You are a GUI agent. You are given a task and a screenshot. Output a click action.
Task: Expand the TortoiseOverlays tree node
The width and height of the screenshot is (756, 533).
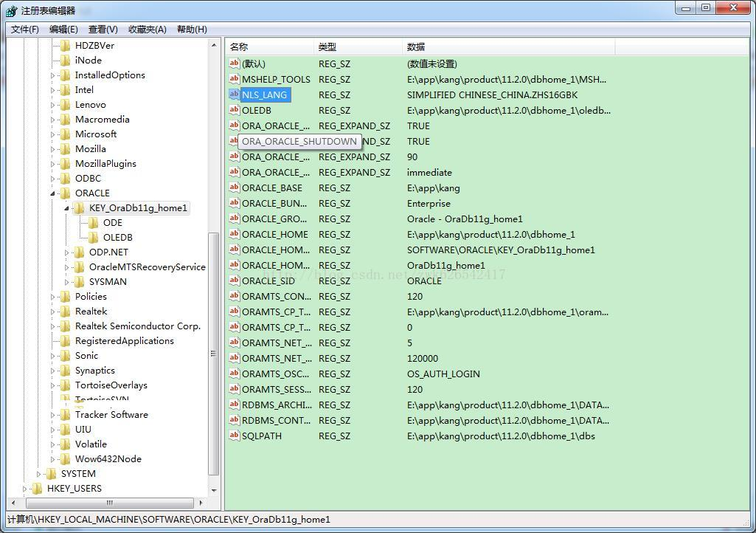[x=52, y=385]
